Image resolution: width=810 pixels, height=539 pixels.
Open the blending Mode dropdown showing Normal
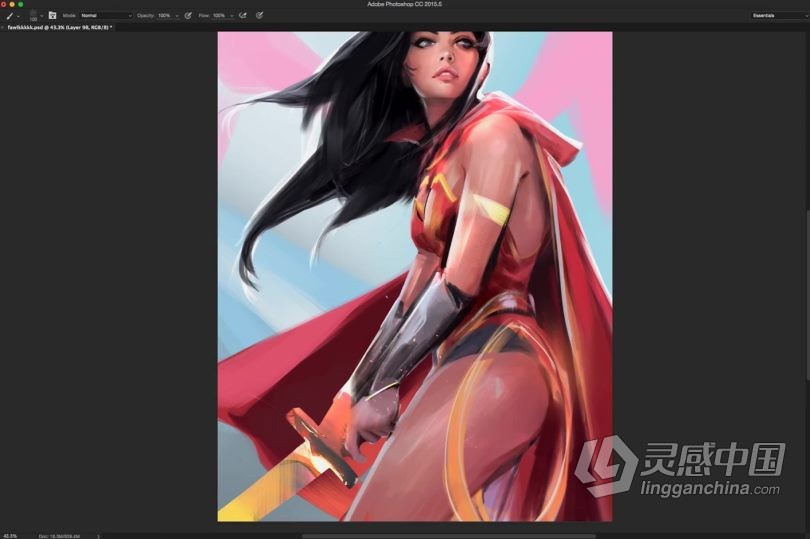106,16
